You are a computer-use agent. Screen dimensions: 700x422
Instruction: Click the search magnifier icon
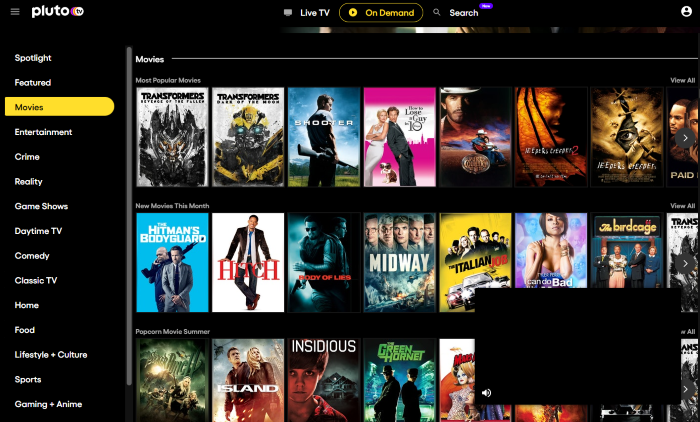pos(437,13)
